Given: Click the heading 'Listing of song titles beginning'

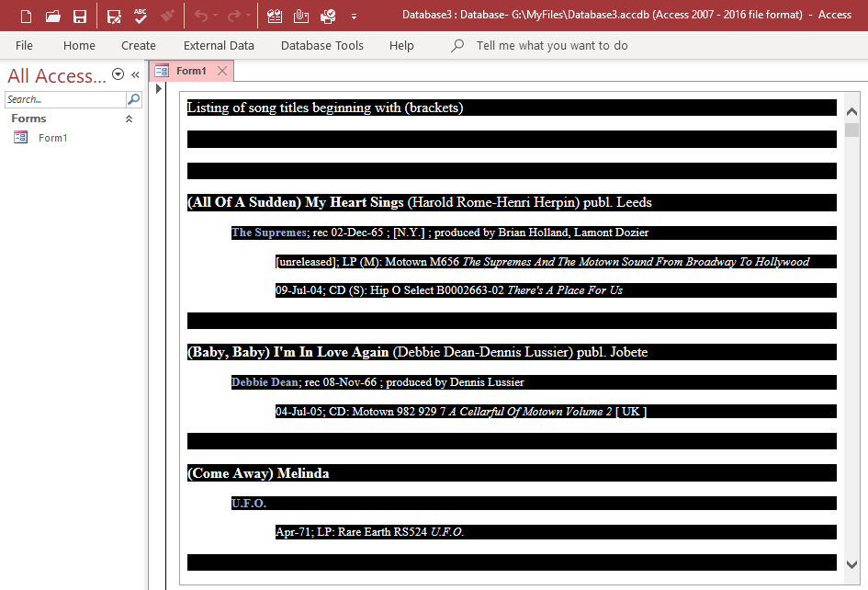Looking at the screenshot, I should 325,108.
